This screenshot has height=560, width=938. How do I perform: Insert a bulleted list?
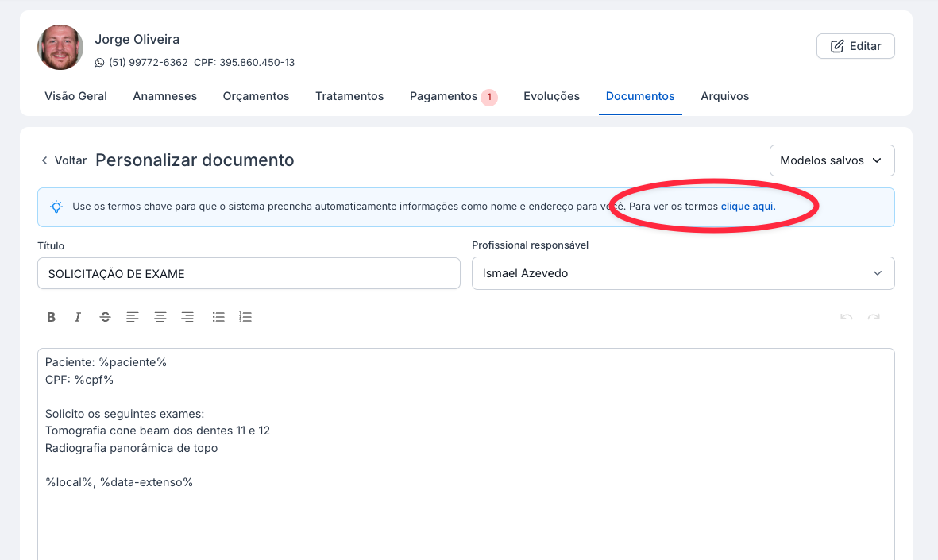218,317
